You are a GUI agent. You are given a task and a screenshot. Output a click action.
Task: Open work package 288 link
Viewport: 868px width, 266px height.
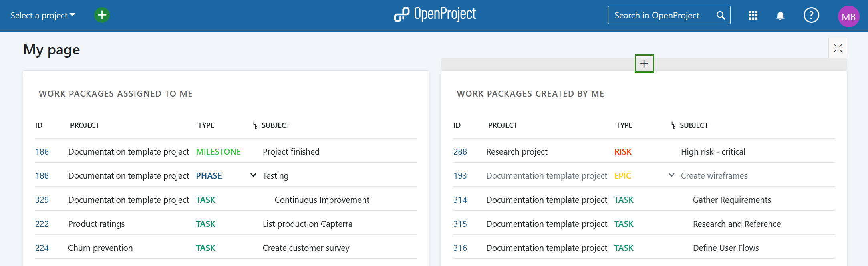click(x=460, y=152)
